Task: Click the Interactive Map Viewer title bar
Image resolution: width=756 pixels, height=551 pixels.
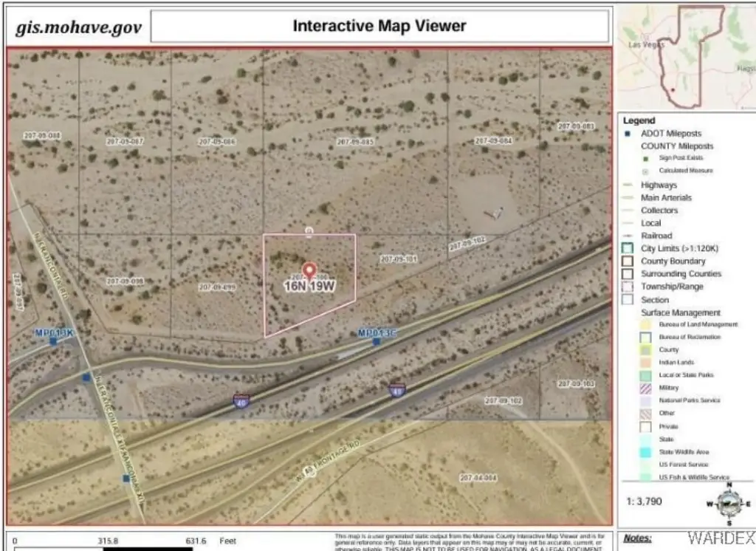Action: tap(379, 26)
